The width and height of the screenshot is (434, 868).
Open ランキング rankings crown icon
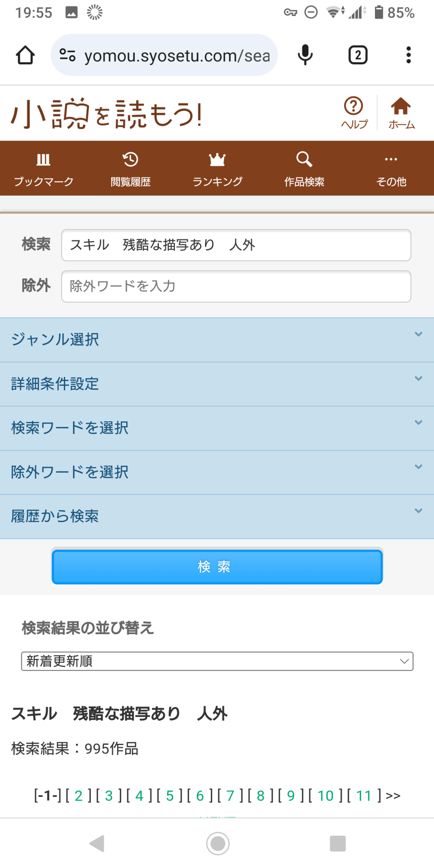point(217,168)
